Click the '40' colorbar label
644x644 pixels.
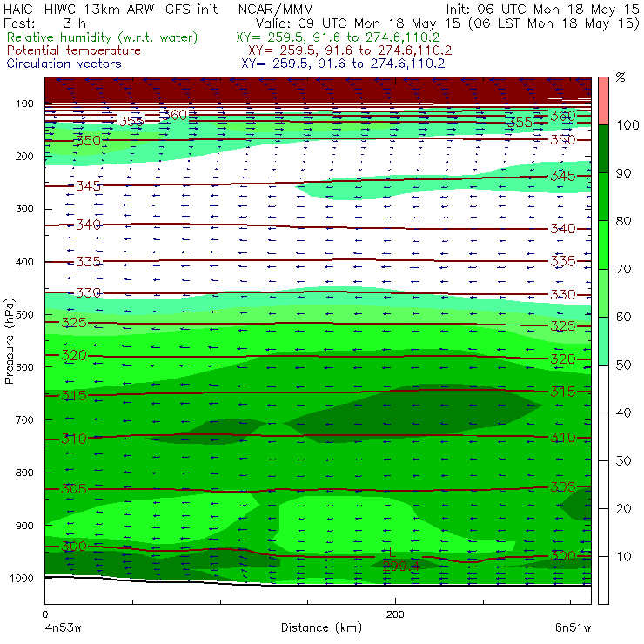click(623, 413)
